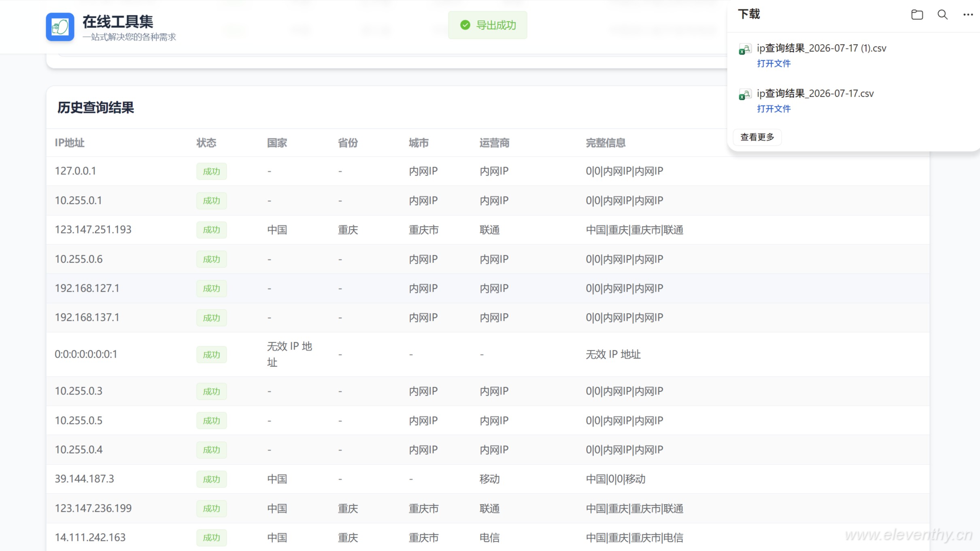Click 移动 in 39.144.187.3 row
Viewport: 980px width, 551px height.
click(489, 479)
